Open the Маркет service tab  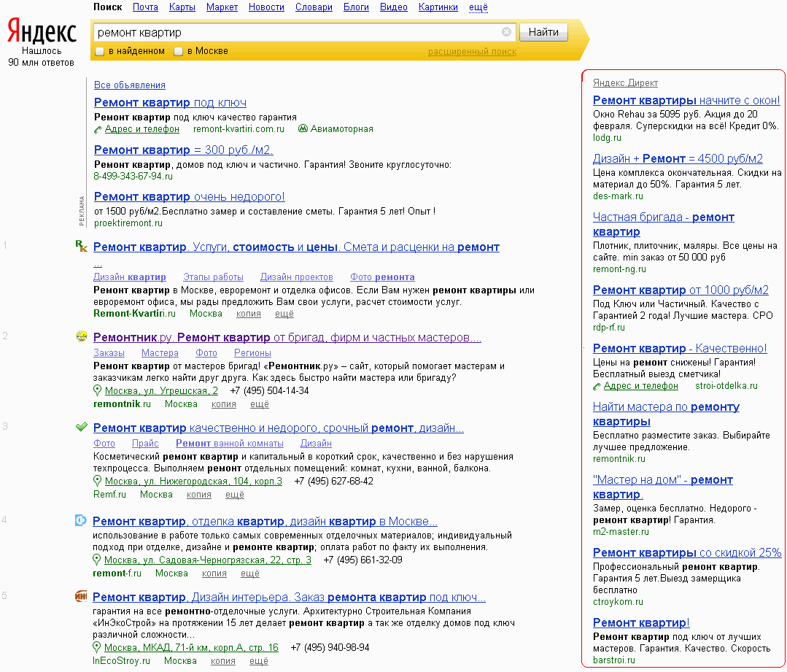222,7
